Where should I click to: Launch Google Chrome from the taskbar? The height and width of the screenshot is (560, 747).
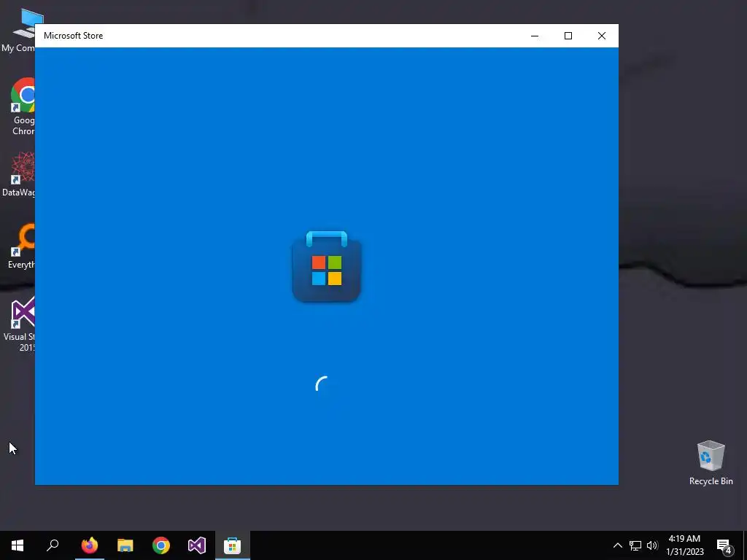161,545
